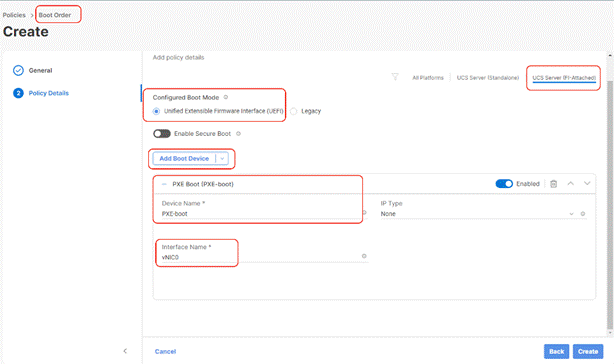Move PXE Boot device up with arrow
614x364 pixels.
571,183
